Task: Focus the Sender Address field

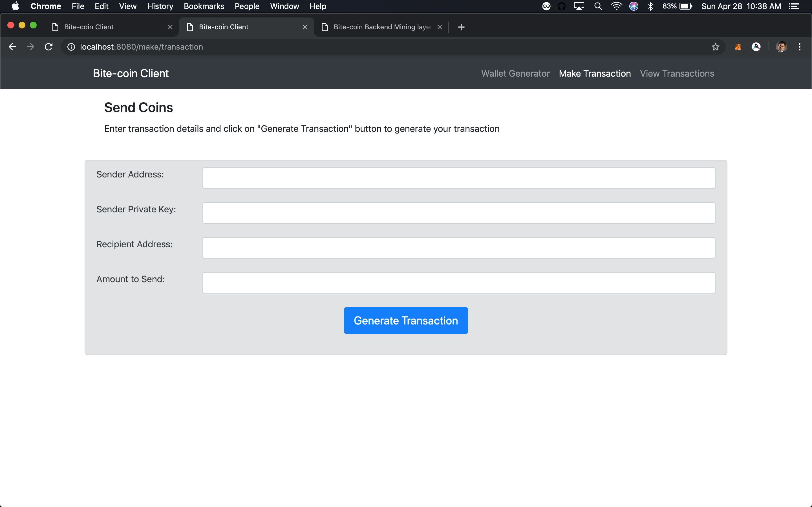Action: 459,178
